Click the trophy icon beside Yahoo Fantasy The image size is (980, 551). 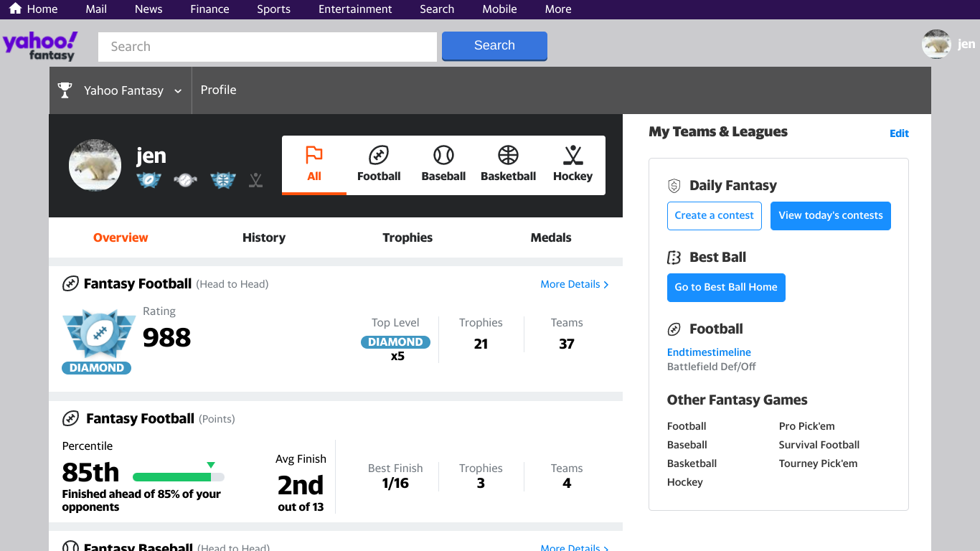coord(65,90)
